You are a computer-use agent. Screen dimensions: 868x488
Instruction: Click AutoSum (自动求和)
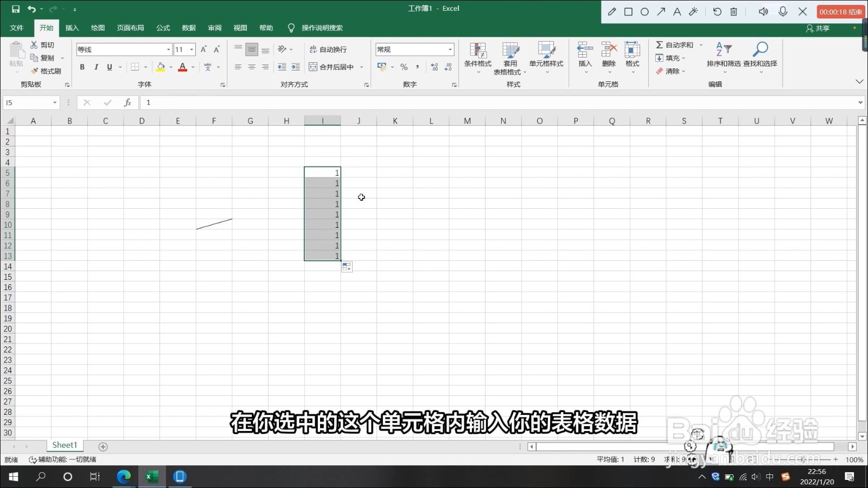coord(674,45)
